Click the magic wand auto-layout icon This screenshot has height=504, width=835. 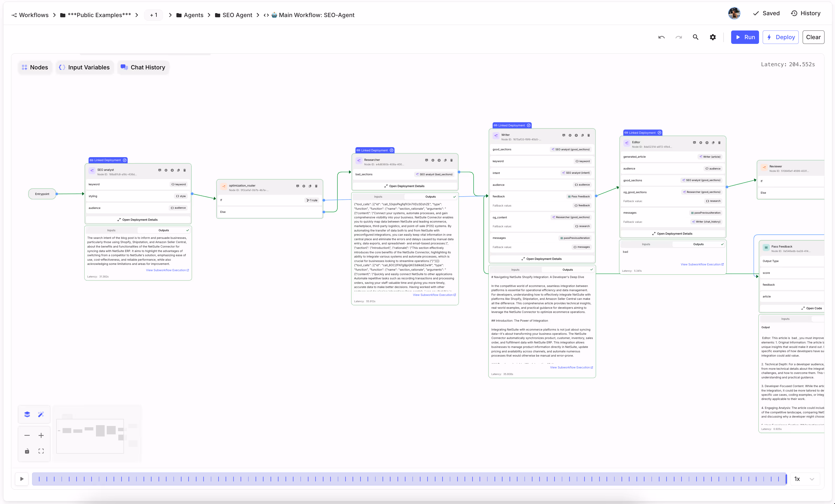pos(41,414)
